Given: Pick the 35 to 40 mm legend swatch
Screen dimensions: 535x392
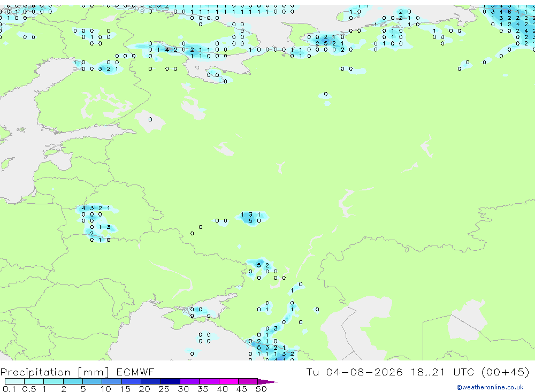Looking at the screenshot, I should (209, 381).
